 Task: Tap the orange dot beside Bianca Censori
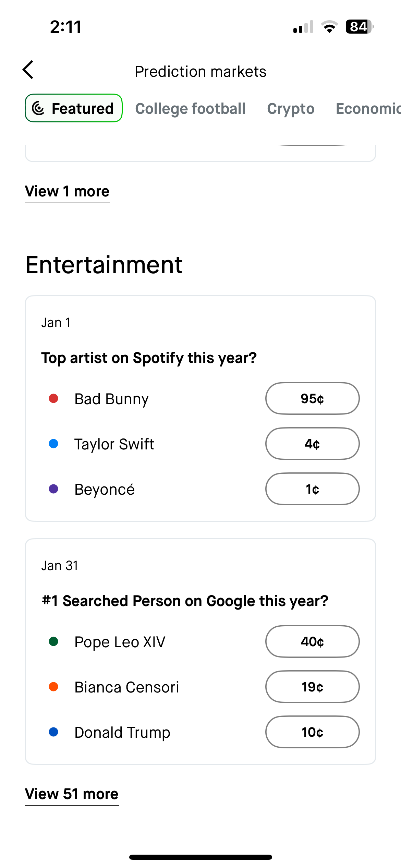tap(53, 687)
